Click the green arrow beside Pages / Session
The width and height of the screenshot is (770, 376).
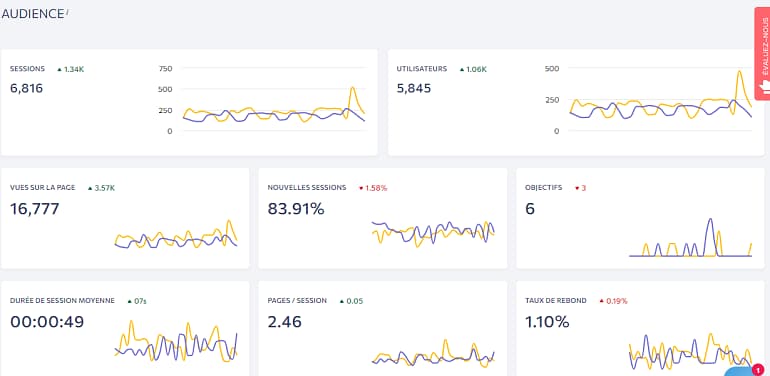pyautogui.click(x=342, y=301)
